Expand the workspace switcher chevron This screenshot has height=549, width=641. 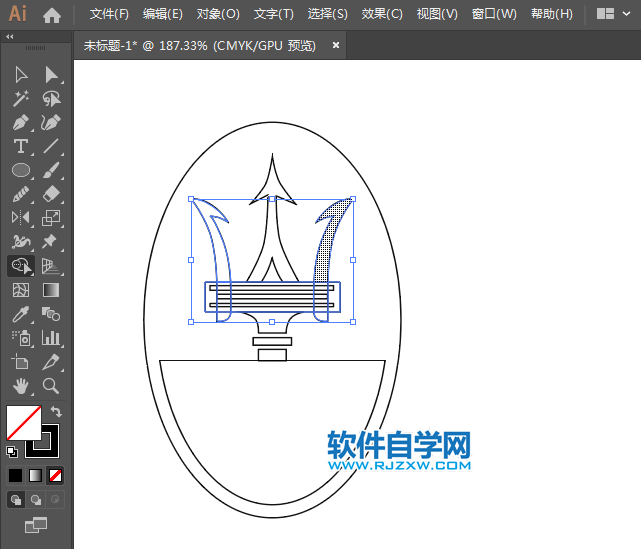tap(626, 13)
